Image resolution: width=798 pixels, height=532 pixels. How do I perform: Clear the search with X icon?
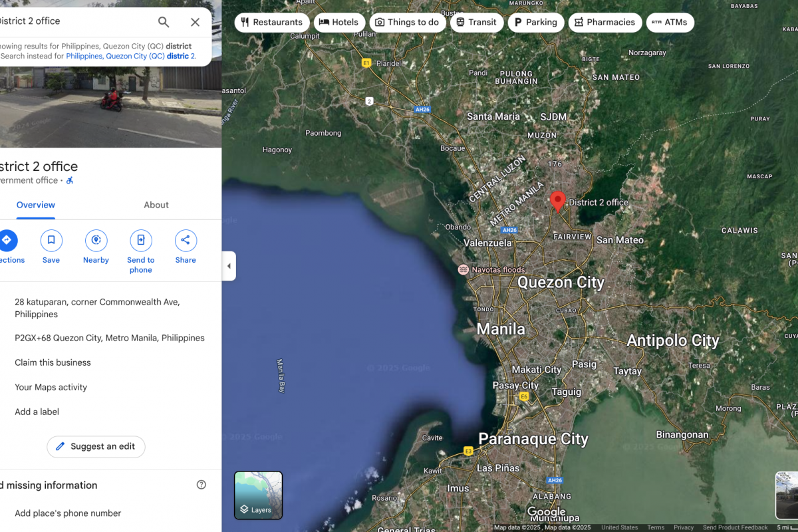pos(195,22)
